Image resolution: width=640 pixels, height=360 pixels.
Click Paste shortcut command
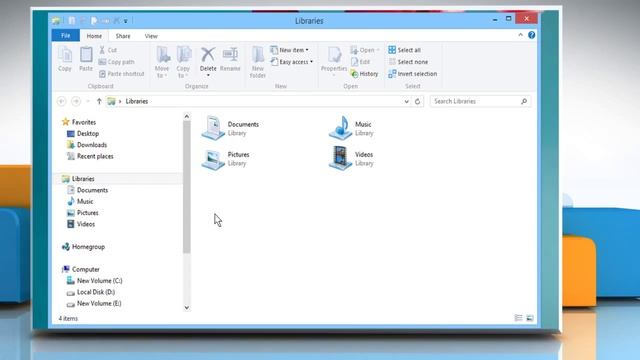tap(122, 73)
